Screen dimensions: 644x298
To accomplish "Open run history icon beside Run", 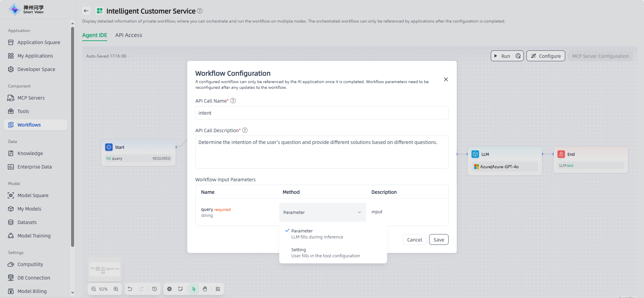I will [x=518, y=56].
